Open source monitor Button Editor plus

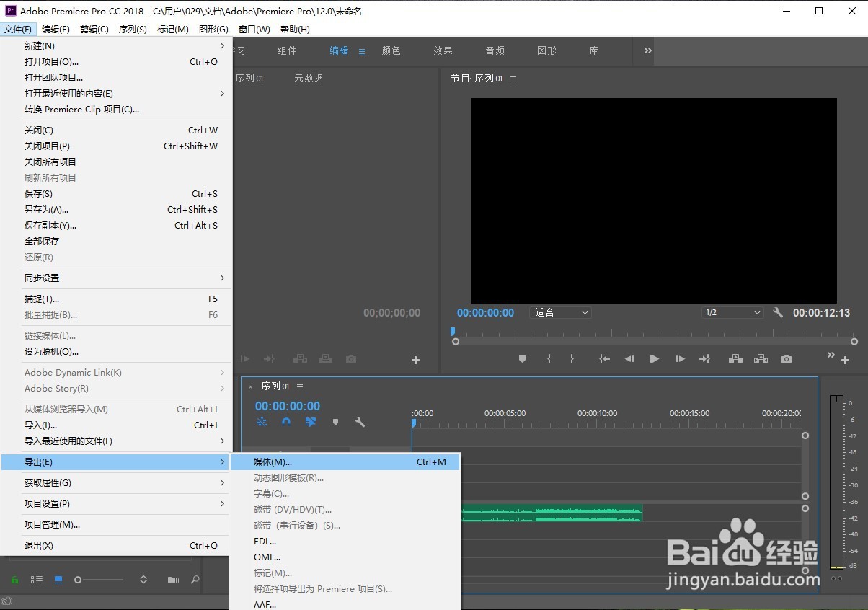pos(415,360)
